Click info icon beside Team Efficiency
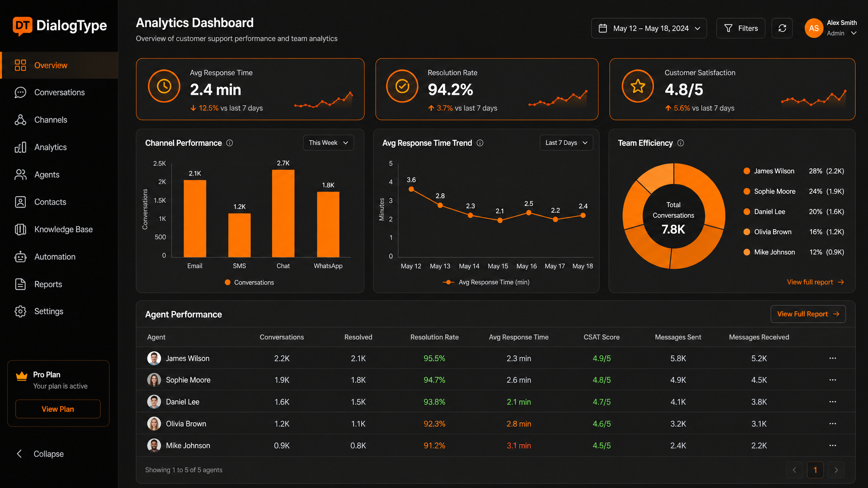Viewport: 868px width, 488px height. 681,143
